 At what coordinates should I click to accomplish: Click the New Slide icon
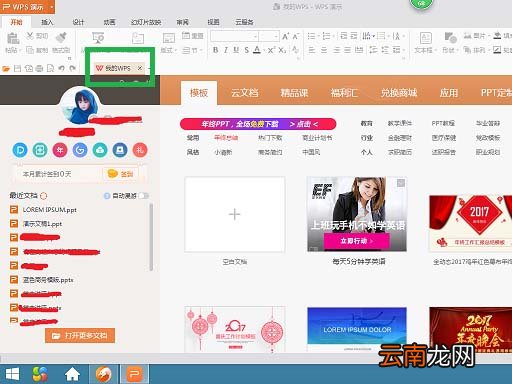click(138, 38)
